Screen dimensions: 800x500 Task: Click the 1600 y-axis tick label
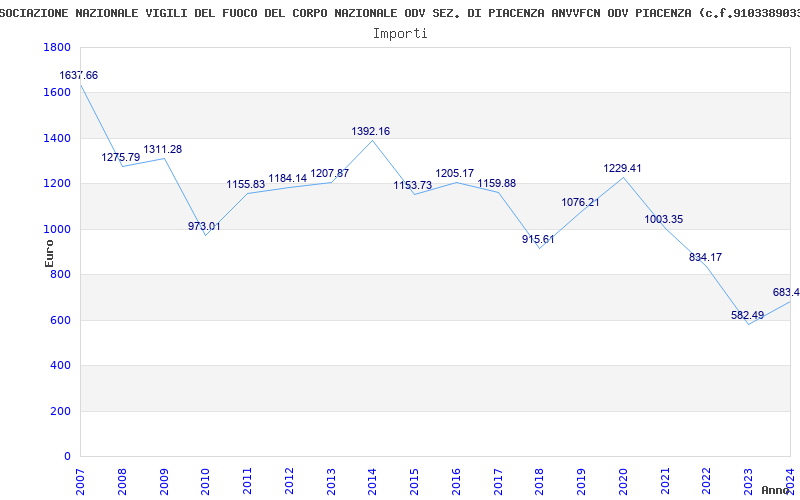click(x=57, y=93)
